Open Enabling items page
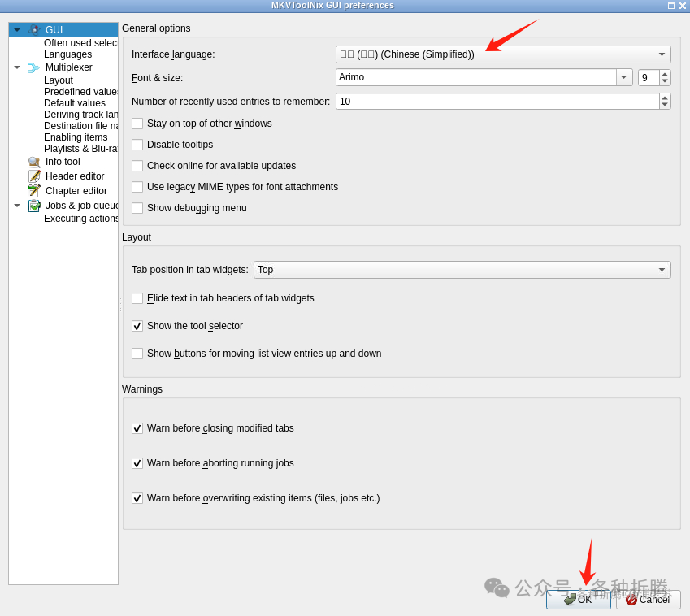Screen dimensions: 690x616 point(76,137)
